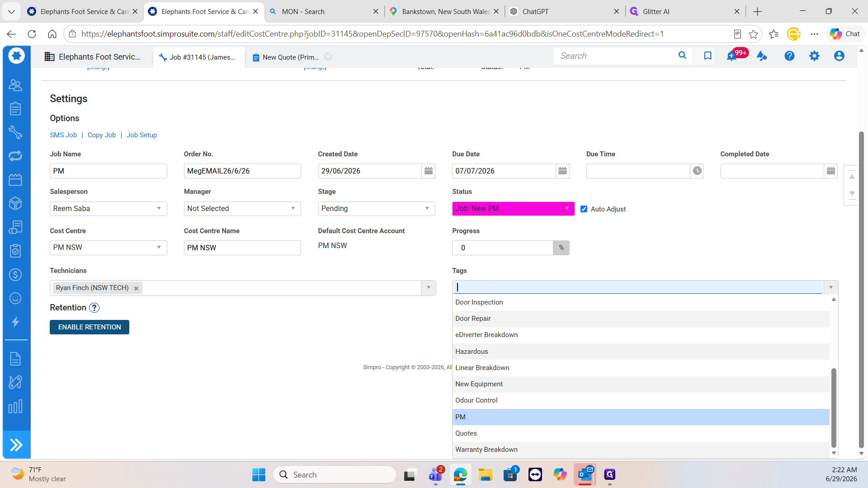Close the New Quote tab
Viewport: 868px width, 488px height.
328,56
